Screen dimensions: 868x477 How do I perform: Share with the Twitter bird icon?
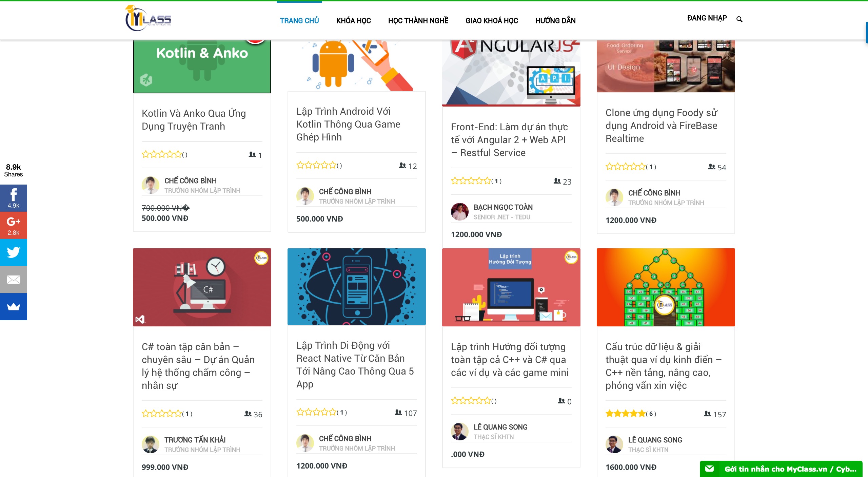click(14, 252)
